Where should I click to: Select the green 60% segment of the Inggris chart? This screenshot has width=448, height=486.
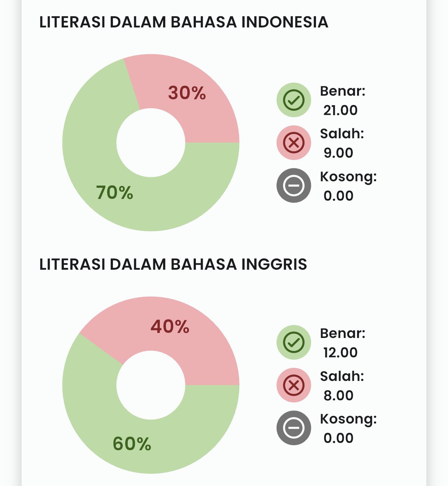132,443
